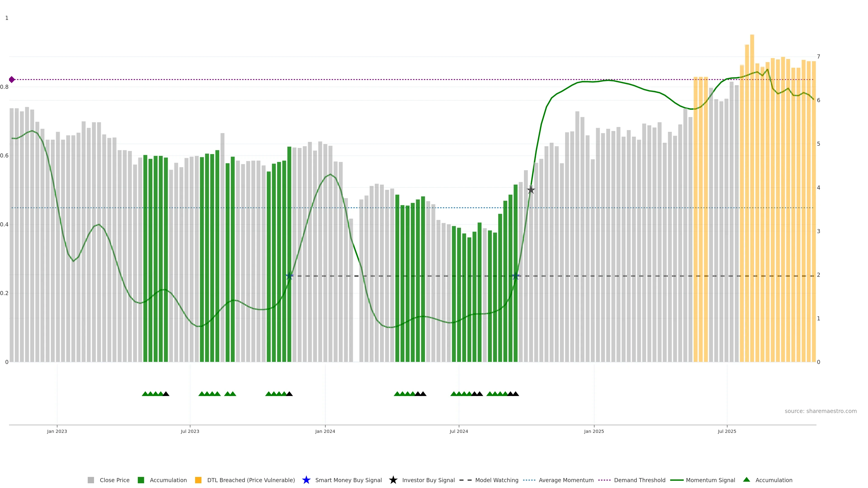
Task: Click the purple diamond Demand Threshold marker
Action: pyautogui.click(x=12, y=80)
